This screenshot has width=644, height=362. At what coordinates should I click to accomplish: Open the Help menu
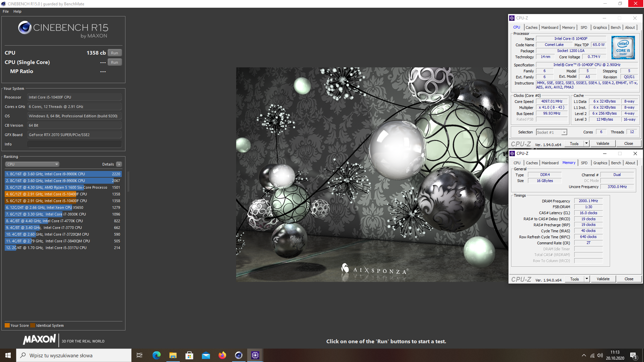17,11
